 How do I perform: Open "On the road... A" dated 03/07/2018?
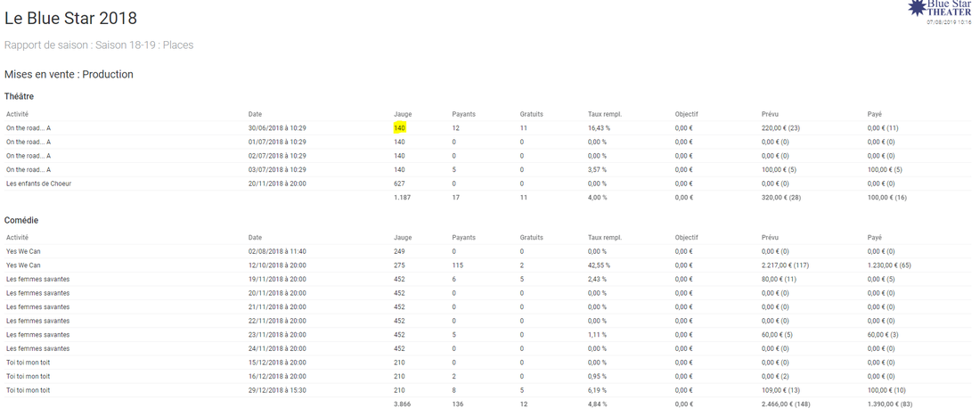[x=29, y=169]
